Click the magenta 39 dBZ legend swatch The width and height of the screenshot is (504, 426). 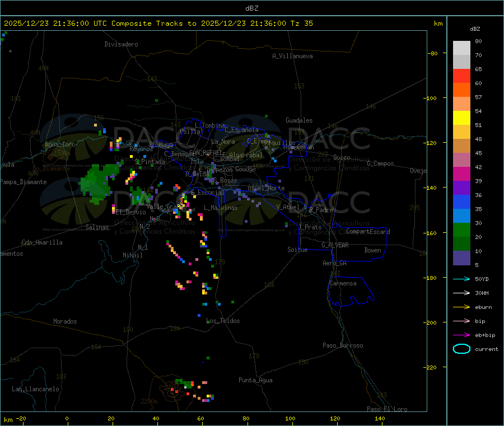(461, 174)
